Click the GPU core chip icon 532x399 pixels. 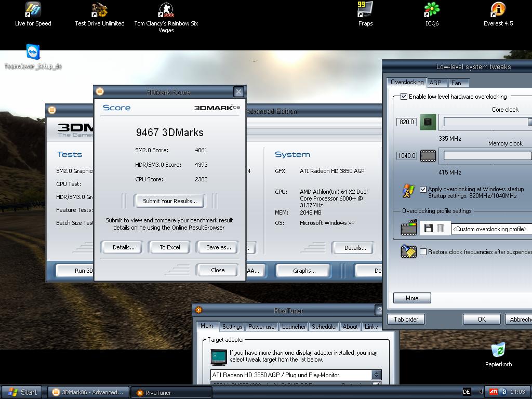[x=428, y=122]
